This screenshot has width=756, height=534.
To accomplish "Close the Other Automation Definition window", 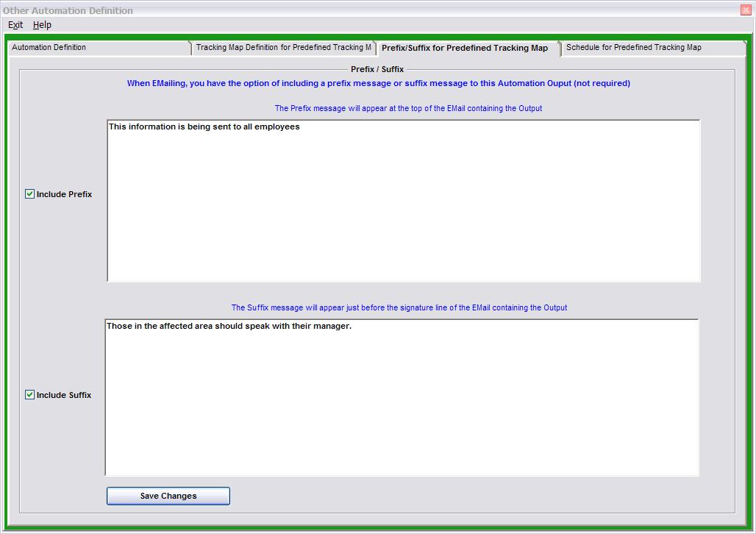I will pos(746,10).
